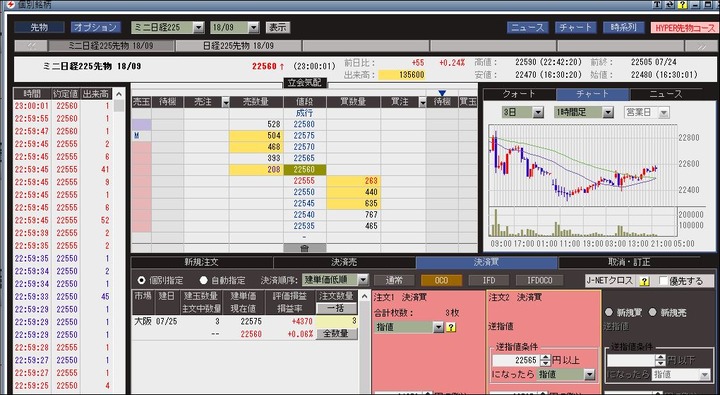720x395 pixels.
Task: Click the 一括 button
Action: (x=336, y=308)
